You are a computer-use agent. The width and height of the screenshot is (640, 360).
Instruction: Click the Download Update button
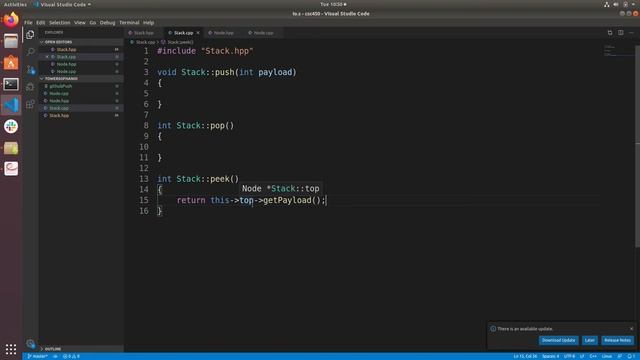coord(558,340)
